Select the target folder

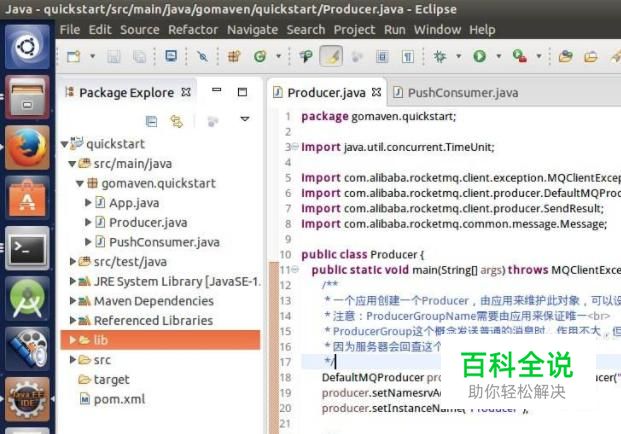click(x=104, y=379)
